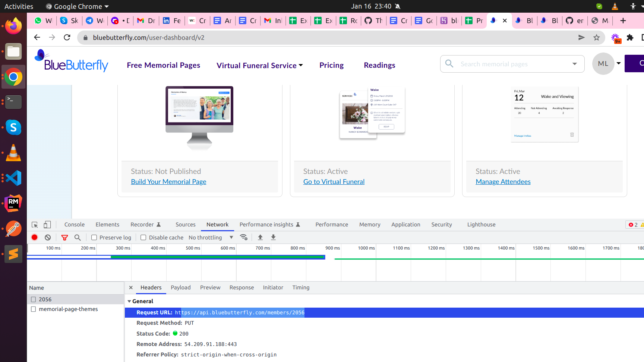The image size is (644, 362).
Task: Click the 1000 ms timeline marker
Action: click(366, 248)
